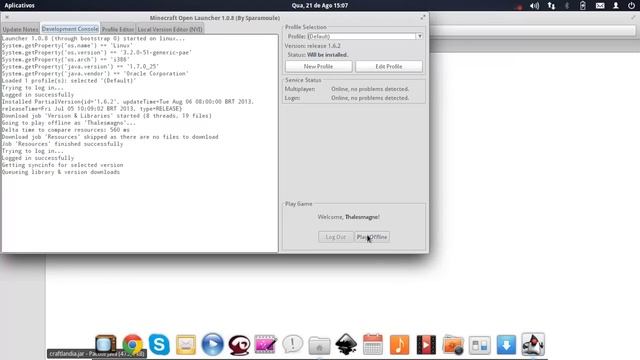This screenshot has height=360, width=640.
Task: Click the New Profile button
Action: (x=318, y=66)
